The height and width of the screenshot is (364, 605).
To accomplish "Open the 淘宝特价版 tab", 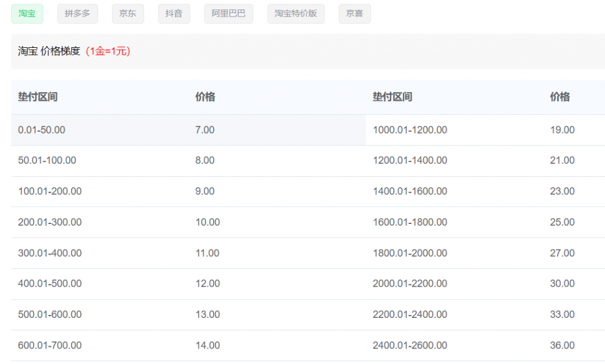I will point(295,14).
